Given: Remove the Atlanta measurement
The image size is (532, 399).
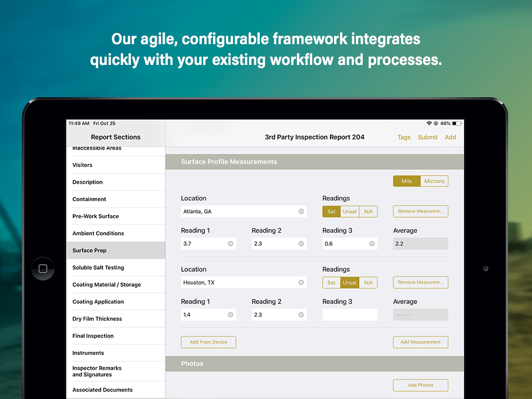Looking at the screenshot, I should tap(420, 211).
